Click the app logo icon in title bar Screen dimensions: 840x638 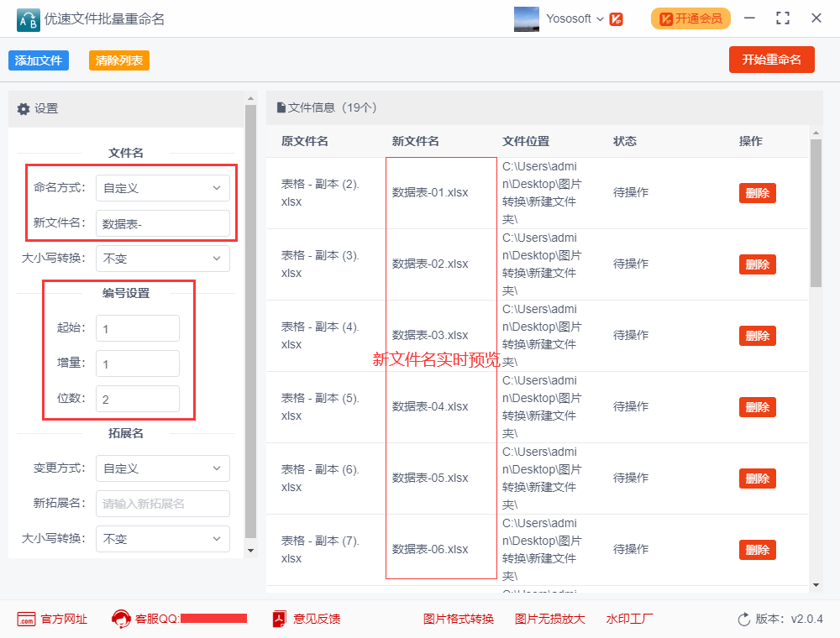coord(28,20)
